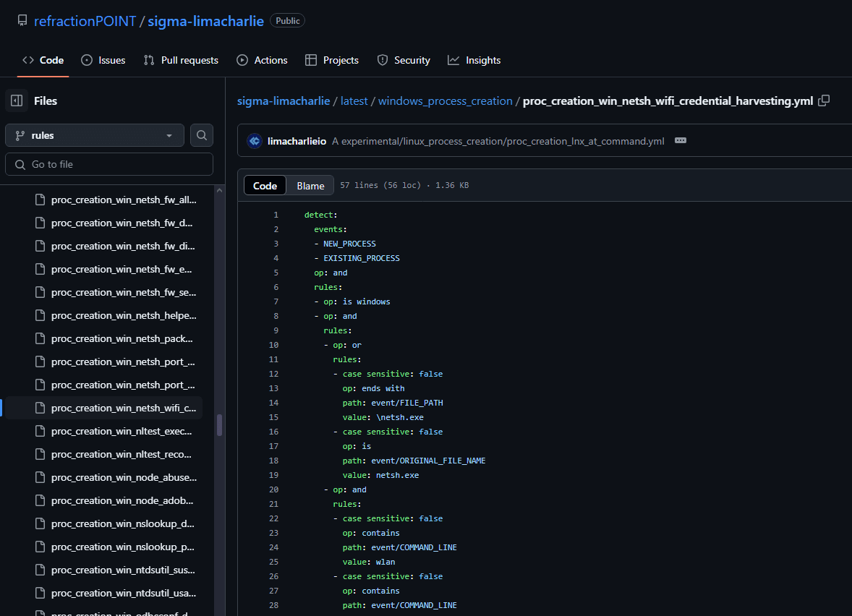Copy the file path using the copy icon
Image resolution: width=852 pixels, height=616 pixels.
pos(824,100)
